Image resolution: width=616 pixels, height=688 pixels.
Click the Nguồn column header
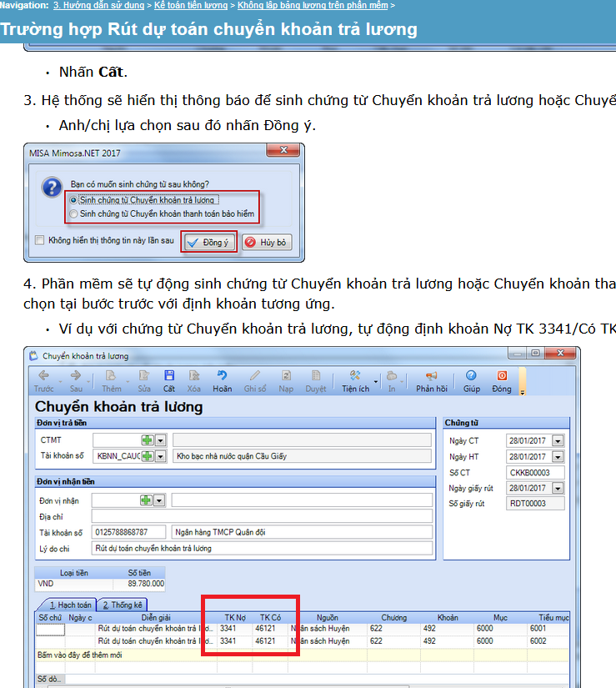[x=327, y=617]
